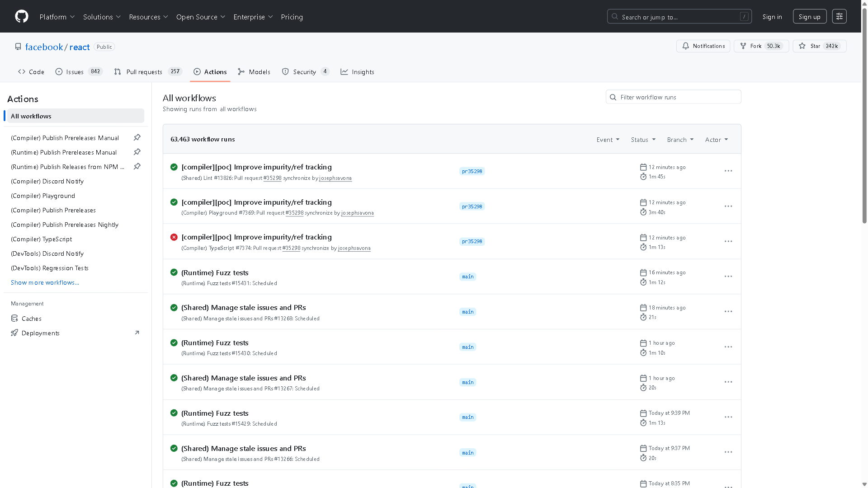Open Deployments via the rocket icon
Screen dimensions: 868x488
pyautogui.click(x=14, y=333)
